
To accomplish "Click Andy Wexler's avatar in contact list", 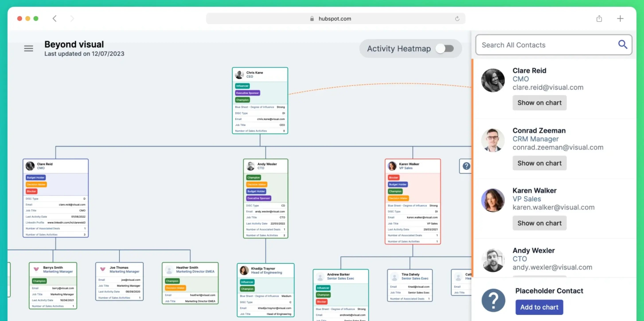I will pos(493,260).
